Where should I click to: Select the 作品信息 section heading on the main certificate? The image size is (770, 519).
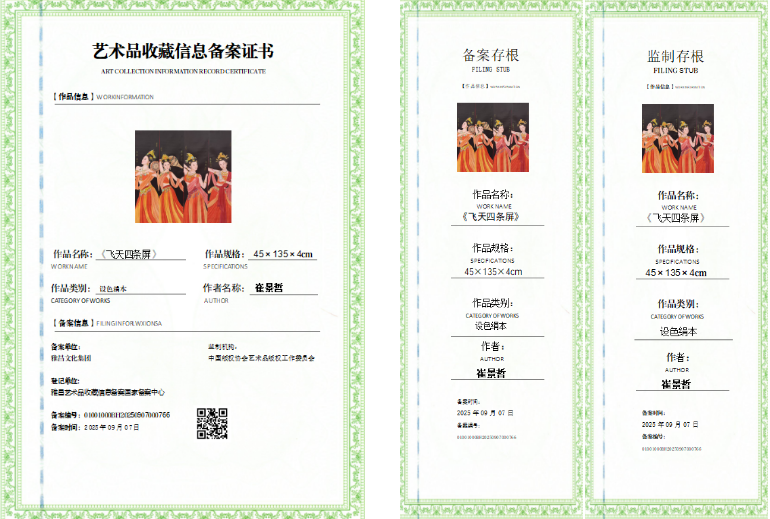pos(74,97)
